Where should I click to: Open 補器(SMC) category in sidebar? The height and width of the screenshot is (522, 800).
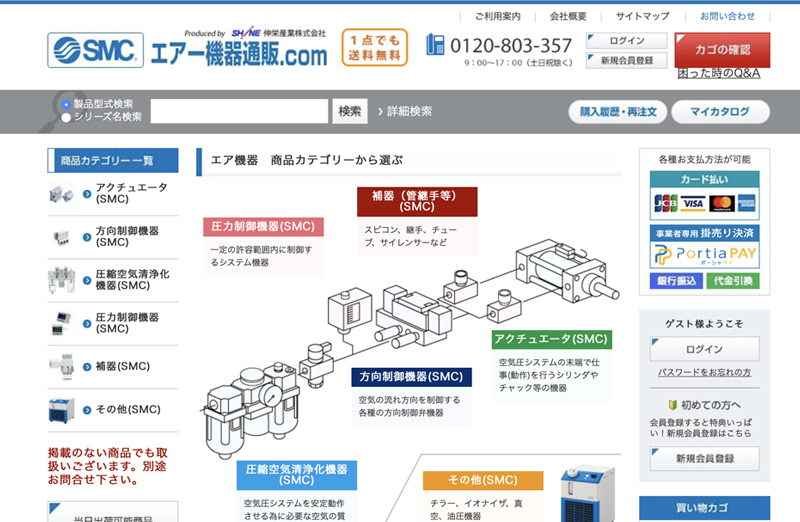(122, 366)
